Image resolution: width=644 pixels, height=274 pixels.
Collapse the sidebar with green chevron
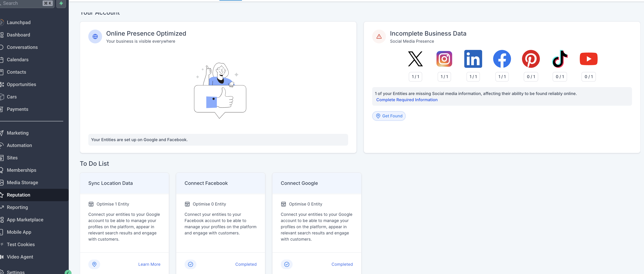(x=68, y=272)
